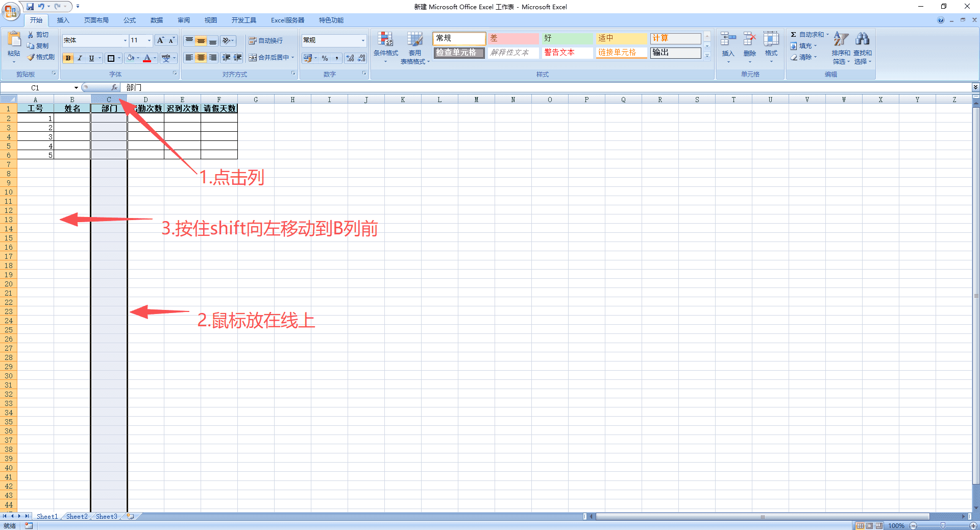Activate the Format Painter 格式刷
Image resolution: width=980 pixels, height=530 pixels.
41,57
